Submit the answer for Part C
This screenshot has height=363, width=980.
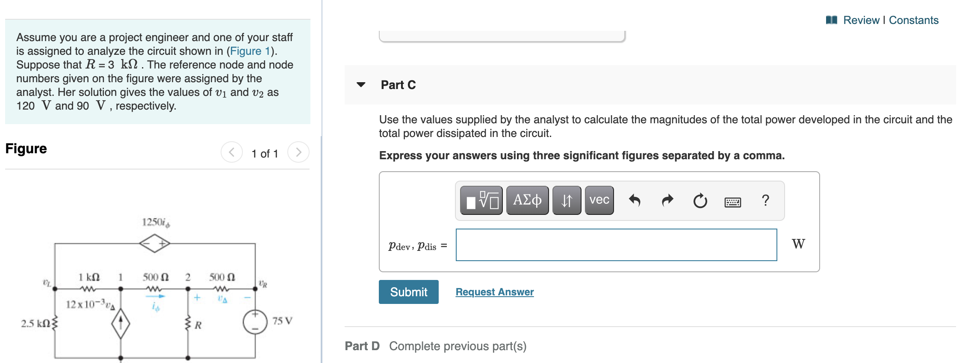[x=408, y=292]
